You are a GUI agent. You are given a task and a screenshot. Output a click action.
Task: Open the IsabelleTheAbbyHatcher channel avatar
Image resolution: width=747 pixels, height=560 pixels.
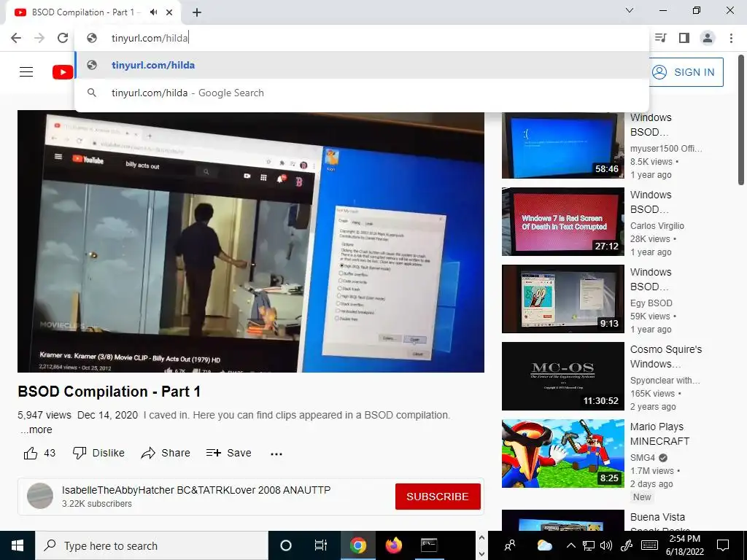[x=40, y=496]
